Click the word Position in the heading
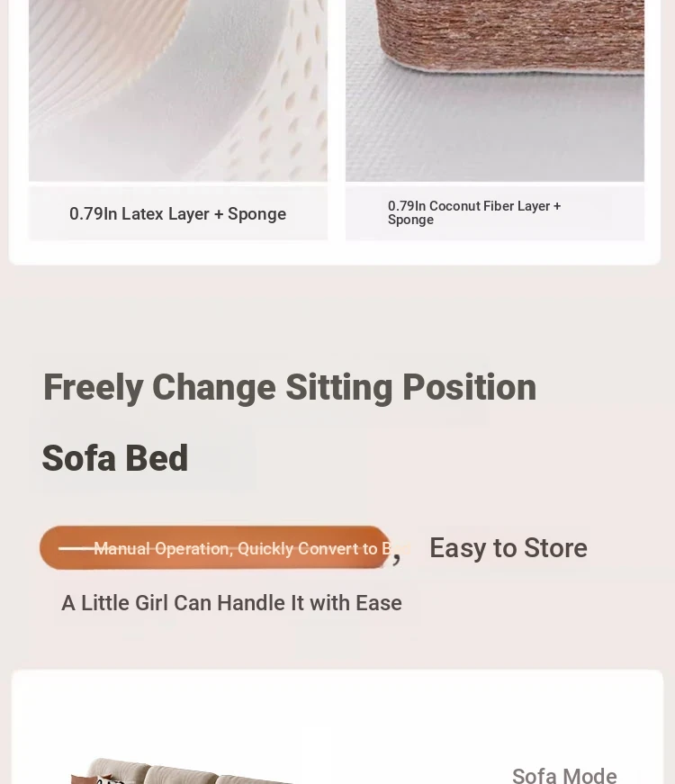Viewport: 675px width, 784px height. [469, 388]
